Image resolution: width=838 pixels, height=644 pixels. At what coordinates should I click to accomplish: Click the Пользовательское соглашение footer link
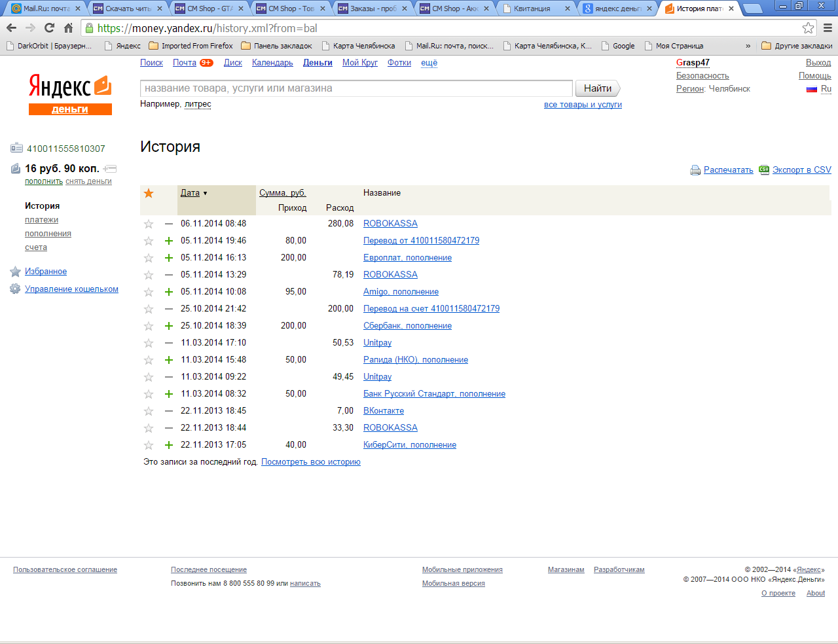65,570
